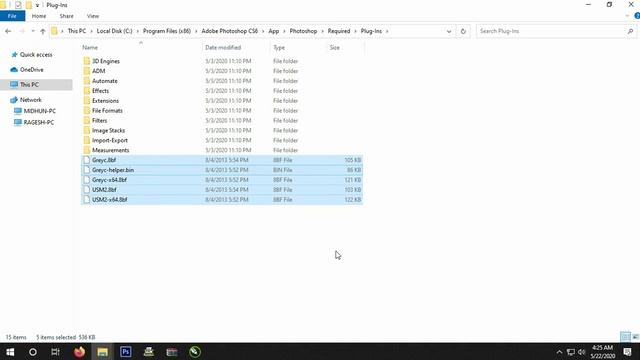Navigate to This PC in address bar
The height and width of the screenshot is (360, 640).
77,31
